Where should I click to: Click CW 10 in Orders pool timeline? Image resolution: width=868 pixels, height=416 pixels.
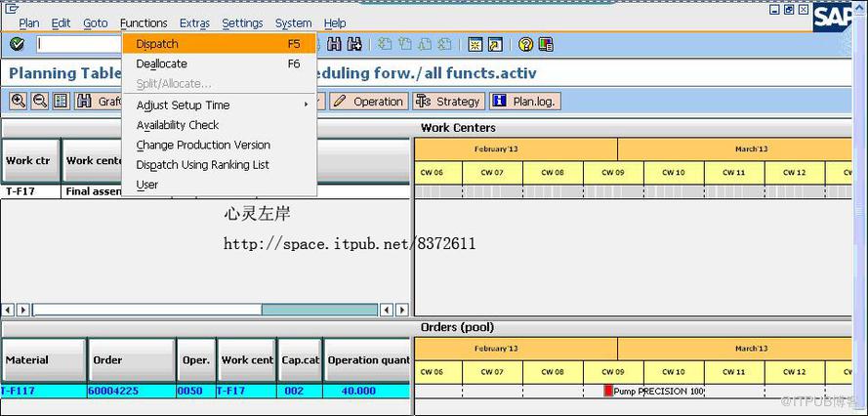pyautogui.click(x=674, y=372)
